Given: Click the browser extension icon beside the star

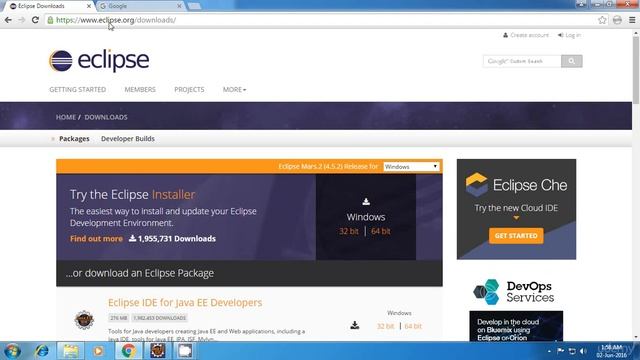Looking at the screenshot, I should [617, 20].
